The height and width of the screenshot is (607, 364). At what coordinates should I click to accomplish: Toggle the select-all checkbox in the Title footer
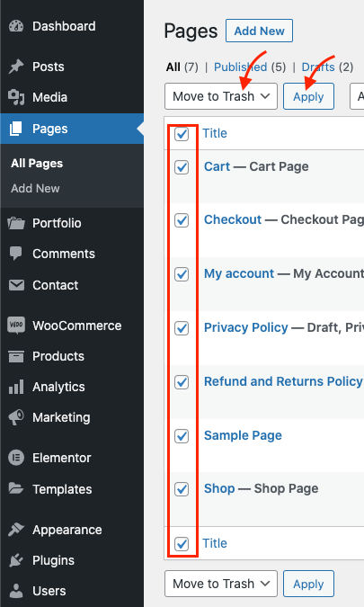coord(182,544)
